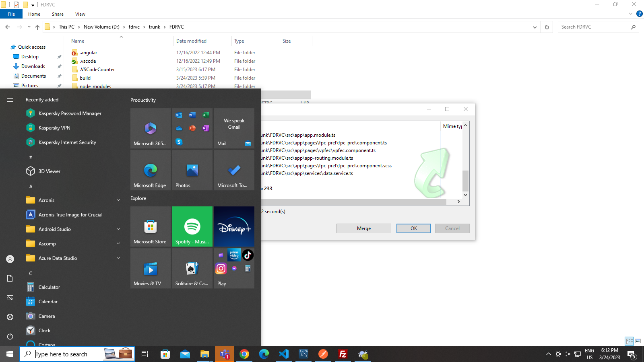Viewport: 644px width, 362px height.
Task: Click the Search FDRVC input field
Action: [x=594, y=27]
